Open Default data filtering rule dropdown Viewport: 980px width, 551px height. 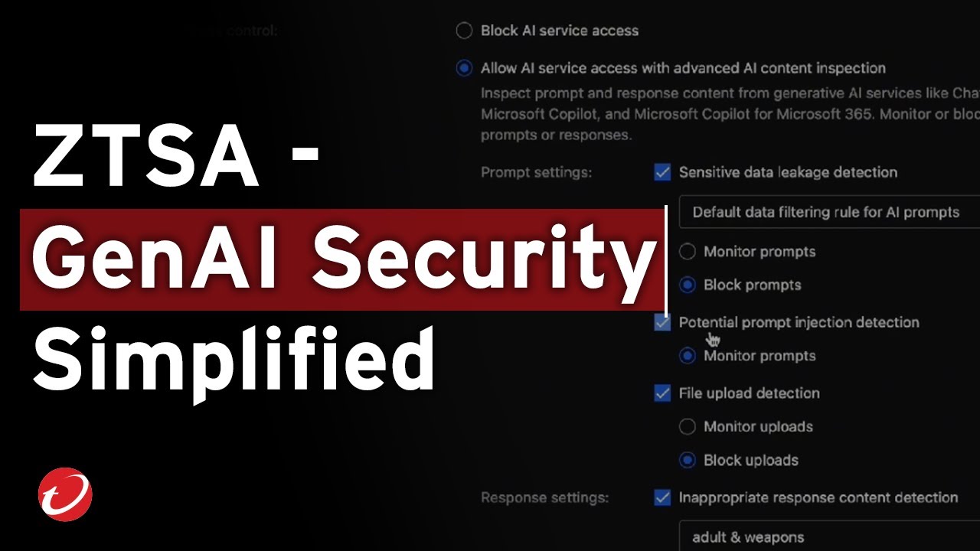[828, 213]
